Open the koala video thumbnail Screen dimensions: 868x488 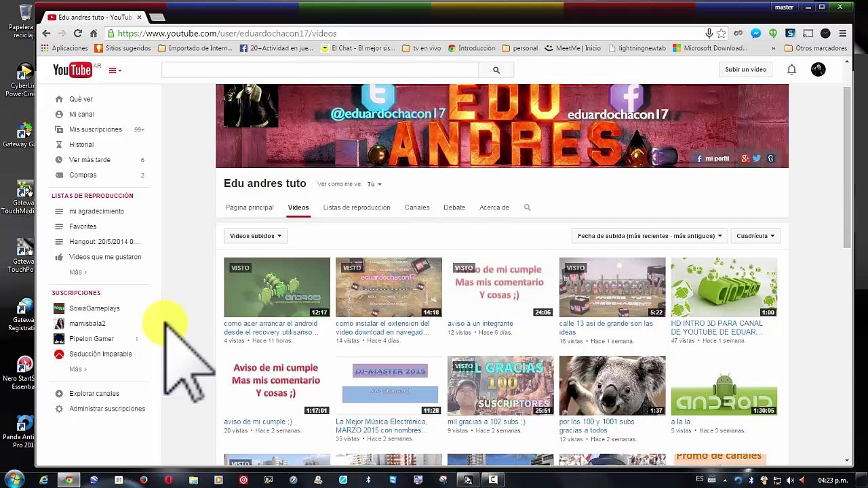(x=612, y=386)
